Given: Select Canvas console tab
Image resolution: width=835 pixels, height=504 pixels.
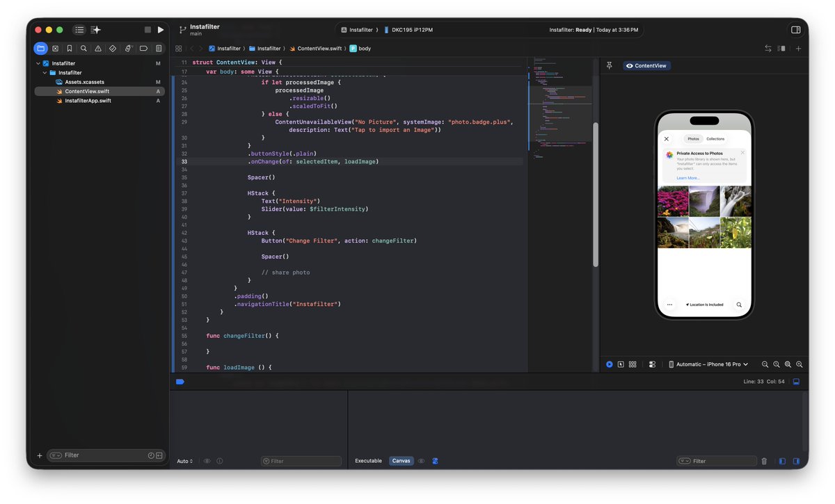Looking at the screenshot, I should tap(401, 461).
